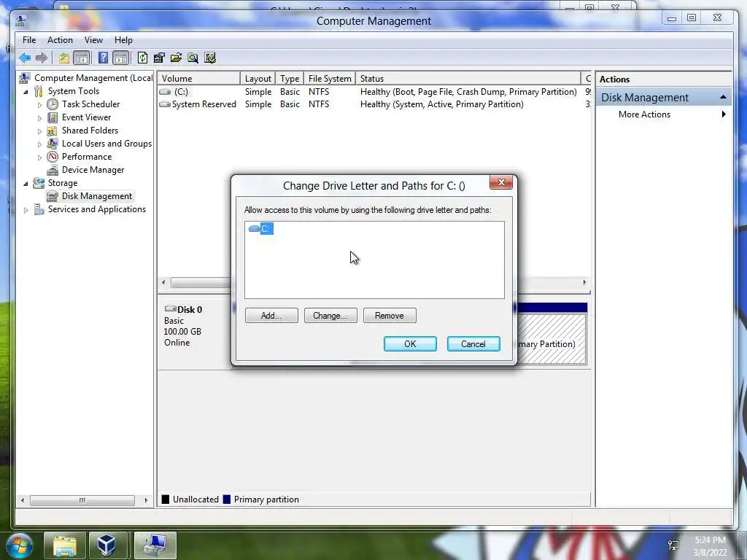Expand the Shared Folders node
This screenshot has height=560, width=747.
[39, 131]
